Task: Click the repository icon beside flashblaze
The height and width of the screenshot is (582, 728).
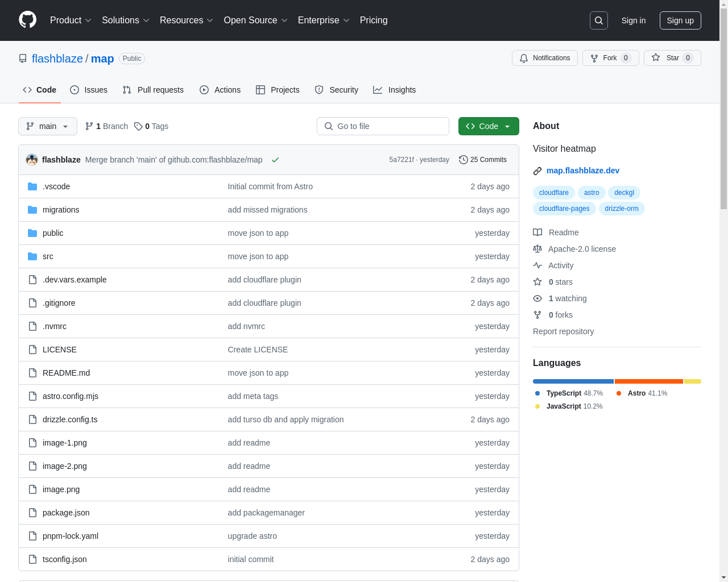Action: (x=23, y=59)
